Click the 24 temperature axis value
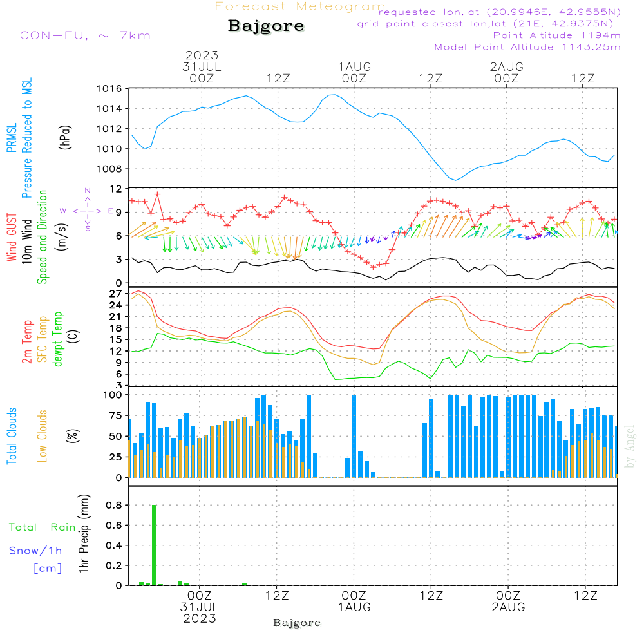Viewport: 644px width, 644px height. click(116, 305)
